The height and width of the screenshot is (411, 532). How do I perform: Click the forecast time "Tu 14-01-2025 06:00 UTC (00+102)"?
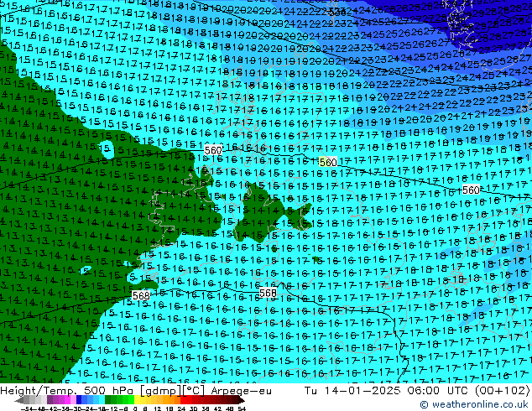[x=417, y=391]
